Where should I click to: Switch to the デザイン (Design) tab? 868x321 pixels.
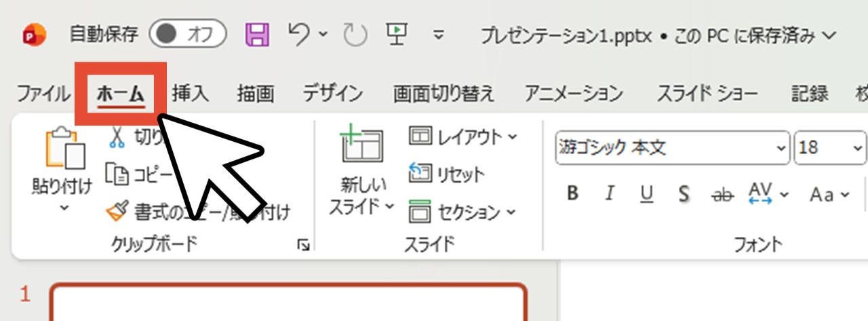pos(332,93)
